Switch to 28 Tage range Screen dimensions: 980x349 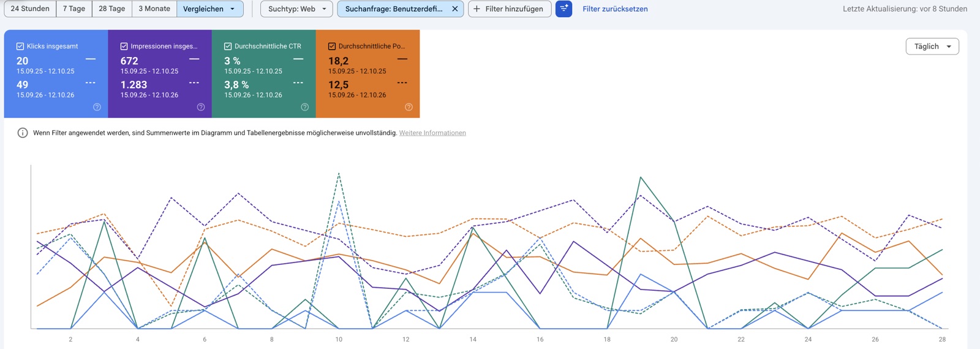click(x=112, y=9)
